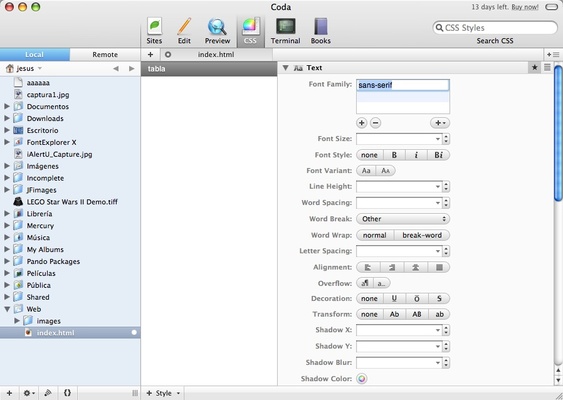
Task: Select the tabla style entry
Action: click(209, 69)
